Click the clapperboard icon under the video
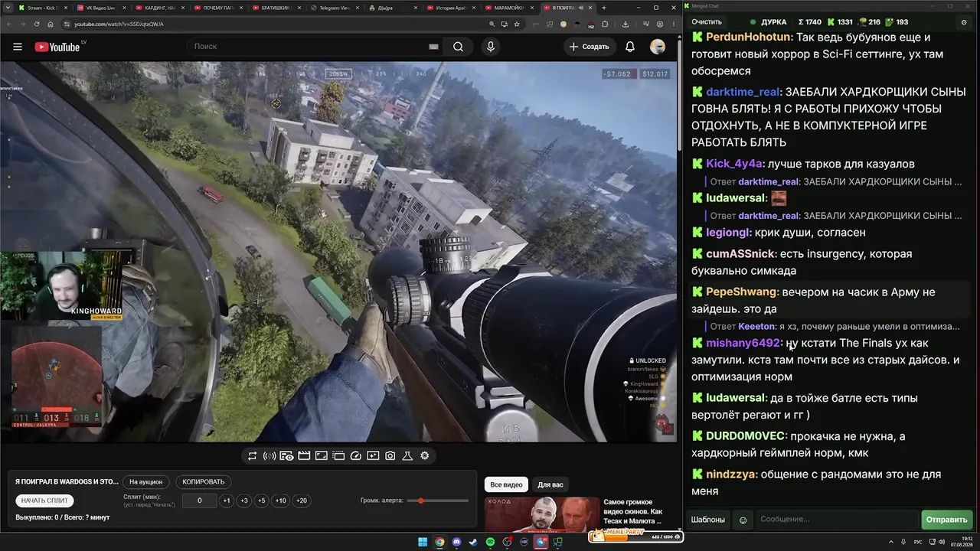This screenshot has height=551, width=980. (x=304, y=456)
